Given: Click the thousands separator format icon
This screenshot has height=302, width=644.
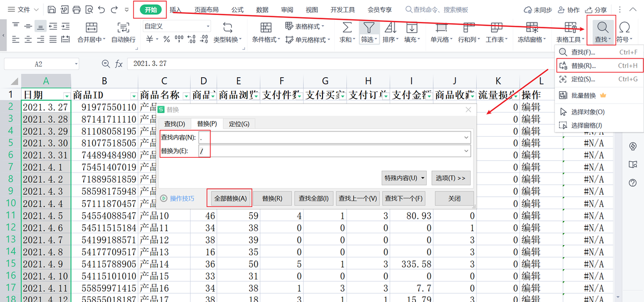Looking at the screenshot, I should (179, 39).
